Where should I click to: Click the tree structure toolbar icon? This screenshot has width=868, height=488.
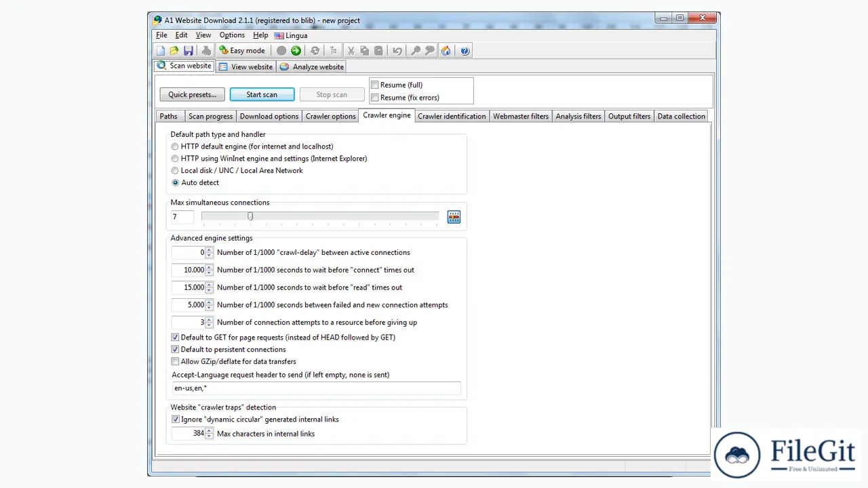click(x=333, y=51)
